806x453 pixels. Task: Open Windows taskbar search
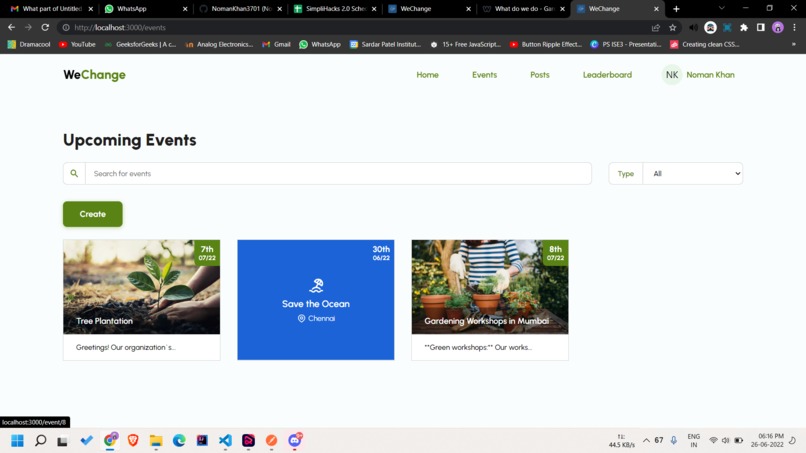41,441
